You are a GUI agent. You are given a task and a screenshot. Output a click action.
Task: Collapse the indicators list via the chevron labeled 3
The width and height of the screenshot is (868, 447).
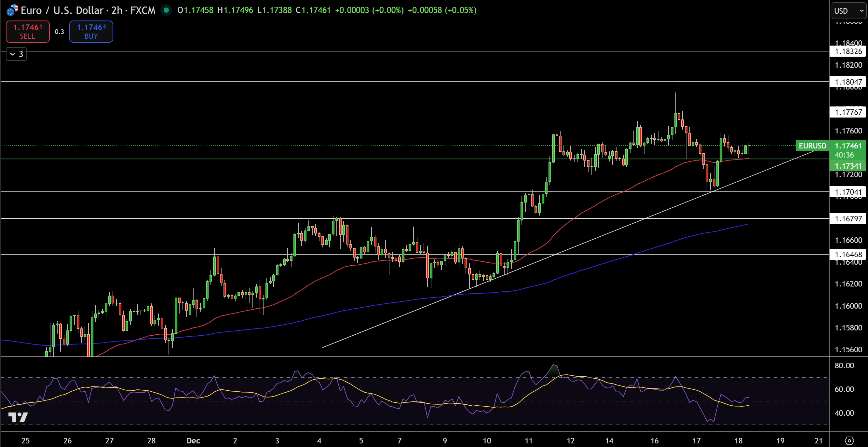click(16, 54)
